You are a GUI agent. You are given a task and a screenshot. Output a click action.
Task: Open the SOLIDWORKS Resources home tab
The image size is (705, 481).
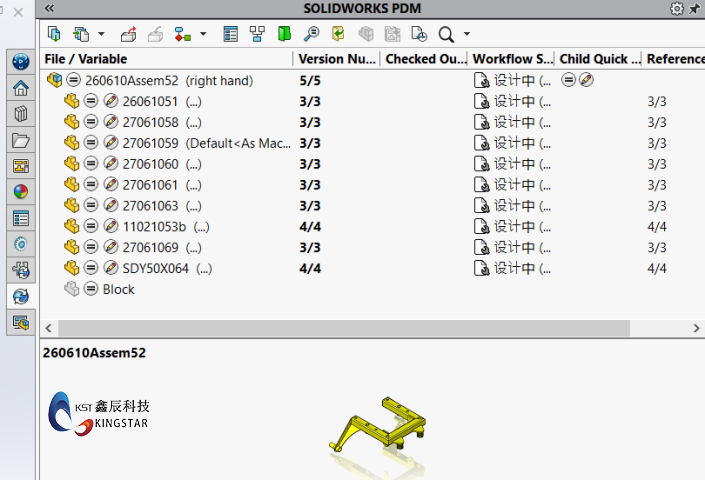[x=20, y=88]
